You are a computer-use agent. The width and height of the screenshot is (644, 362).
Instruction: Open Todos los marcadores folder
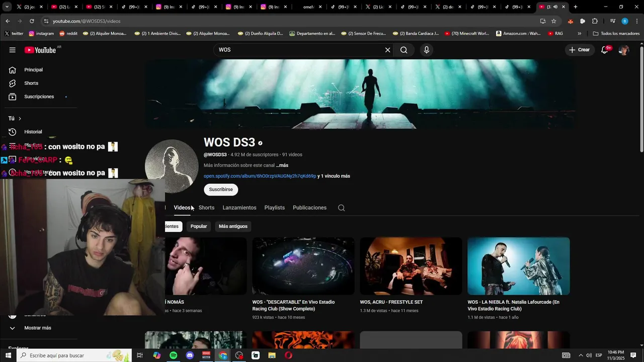[616, 34]
